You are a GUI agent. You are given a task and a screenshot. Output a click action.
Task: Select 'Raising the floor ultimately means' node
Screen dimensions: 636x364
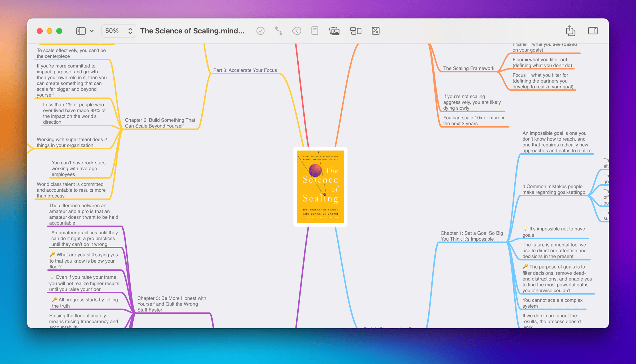coord(83,321)
